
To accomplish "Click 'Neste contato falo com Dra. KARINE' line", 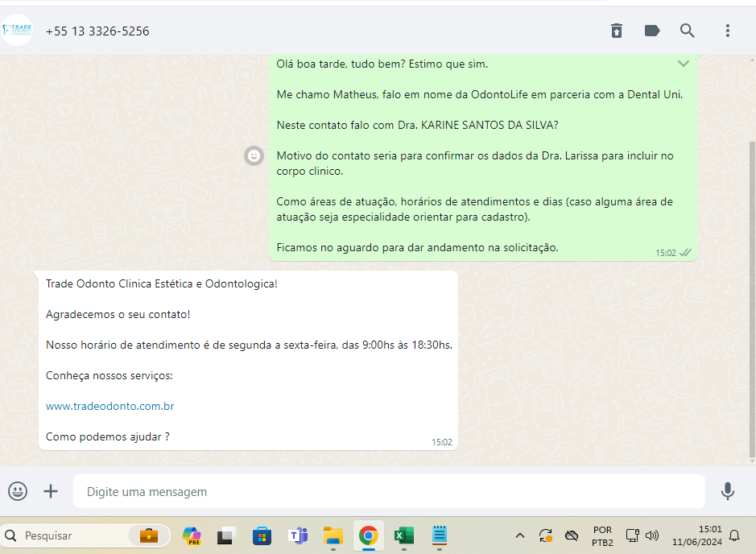I will (418, 125).
